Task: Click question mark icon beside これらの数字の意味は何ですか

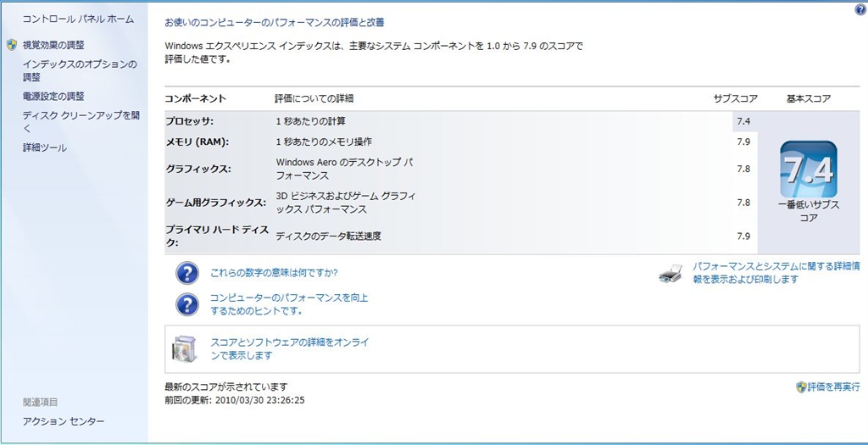Action: tap(187, 273)
